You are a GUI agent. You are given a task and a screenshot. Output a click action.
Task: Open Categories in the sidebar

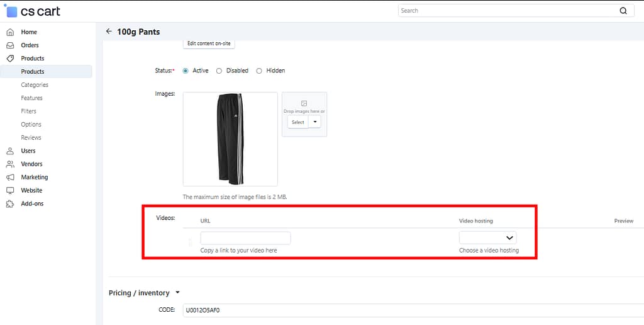click(35, 85)
